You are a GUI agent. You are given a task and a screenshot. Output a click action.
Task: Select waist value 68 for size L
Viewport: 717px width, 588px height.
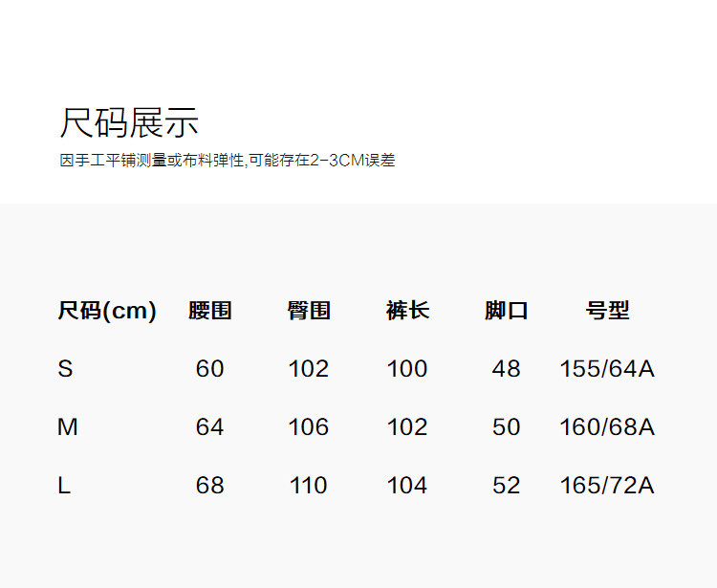tap(209, 486)
